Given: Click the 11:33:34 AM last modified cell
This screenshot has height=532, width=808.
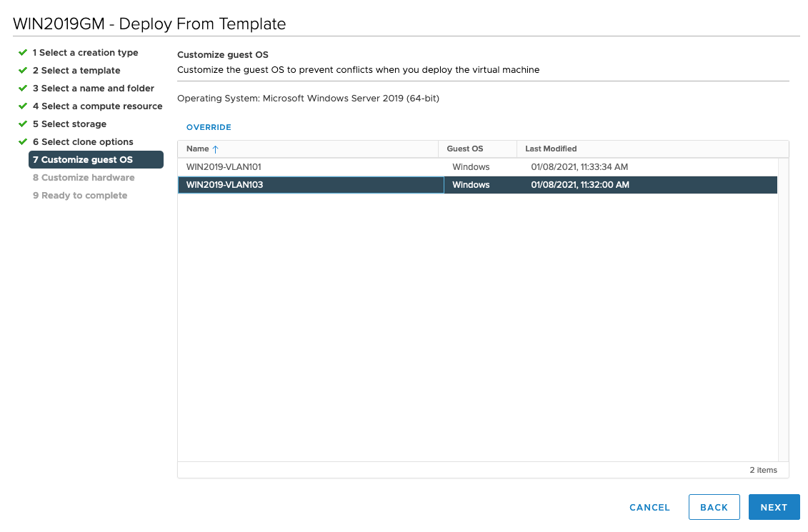Looking at the screenshot, I should (x=579, y=167).
